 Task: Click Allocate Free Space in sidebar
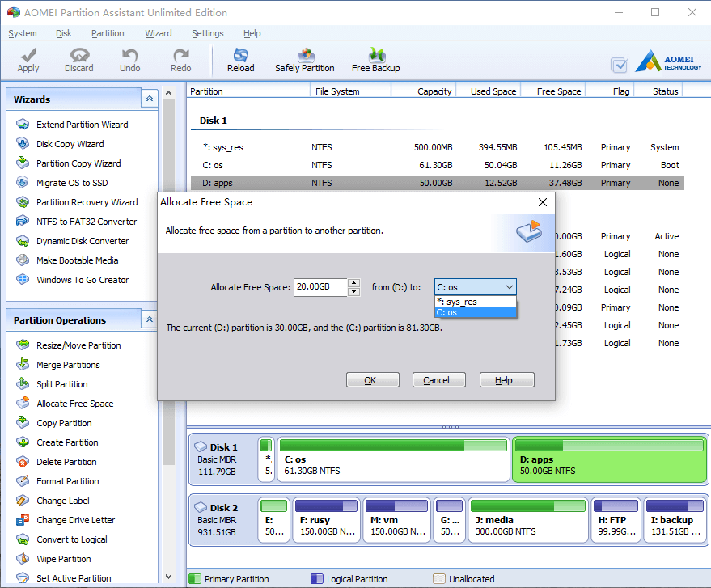[74, 404]
